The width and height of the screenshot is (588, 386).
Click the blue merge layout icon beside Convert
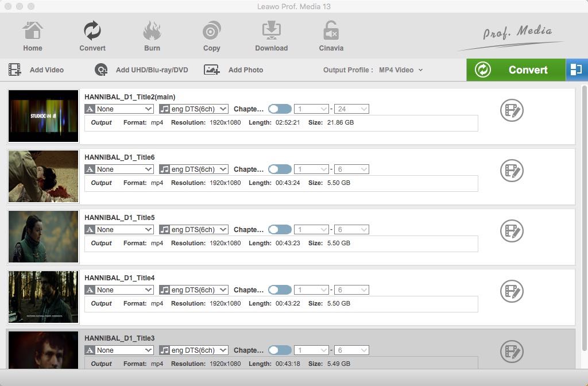coord(576,70)
